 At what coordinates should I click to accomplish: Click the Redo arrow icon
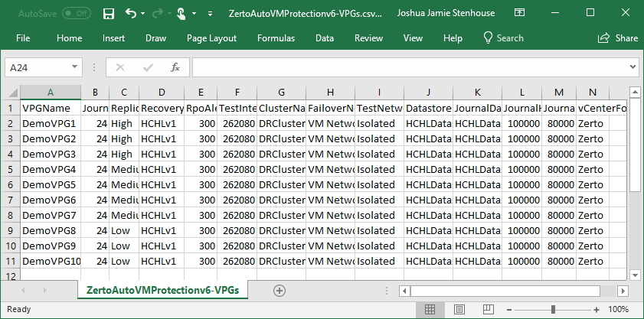click(x=157, y=13)
